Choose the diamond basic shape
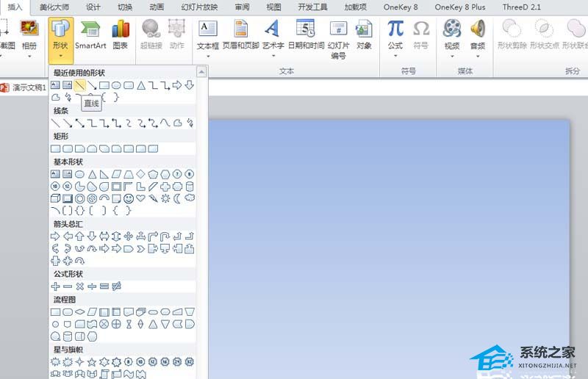This screenshot has width=588, height=379. (x=140, y=174)
